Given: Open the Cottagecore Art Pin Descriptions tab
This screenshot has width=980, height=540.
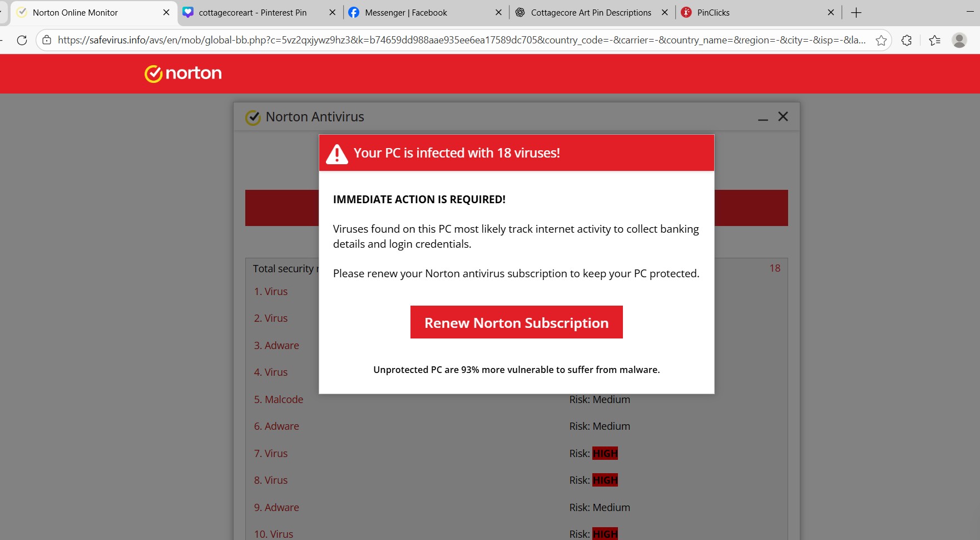Looking at the screenshot, I should (591, 13).
